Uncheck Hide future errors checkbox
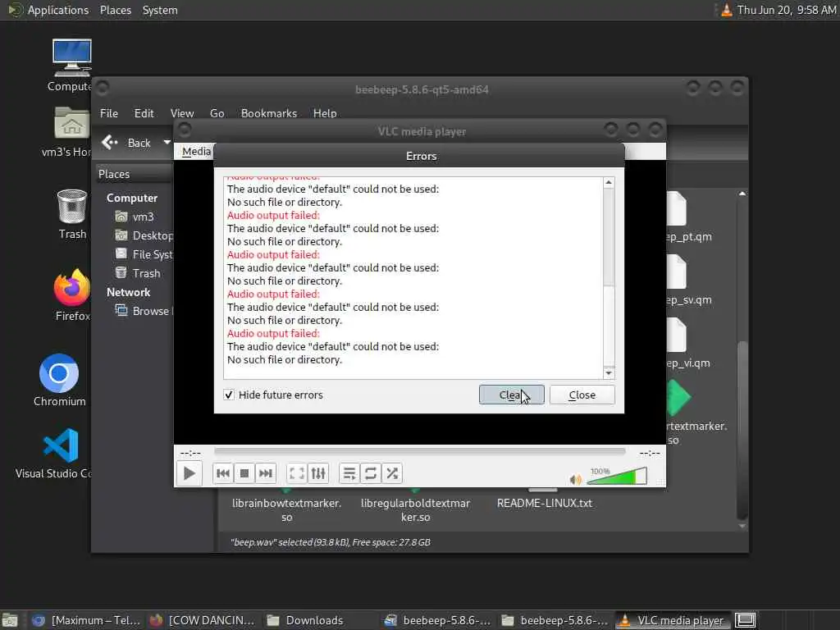The height and width of the screenshot is (630, 840). click(229, 395)
